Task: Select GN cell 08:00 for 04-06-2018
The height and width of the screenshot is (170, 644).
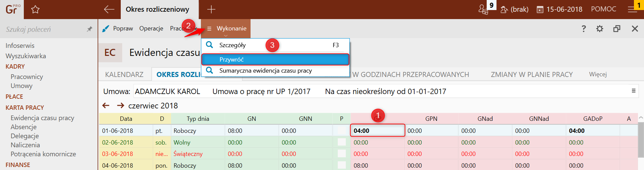Action: pyautogui.click(x=252, y=165)
